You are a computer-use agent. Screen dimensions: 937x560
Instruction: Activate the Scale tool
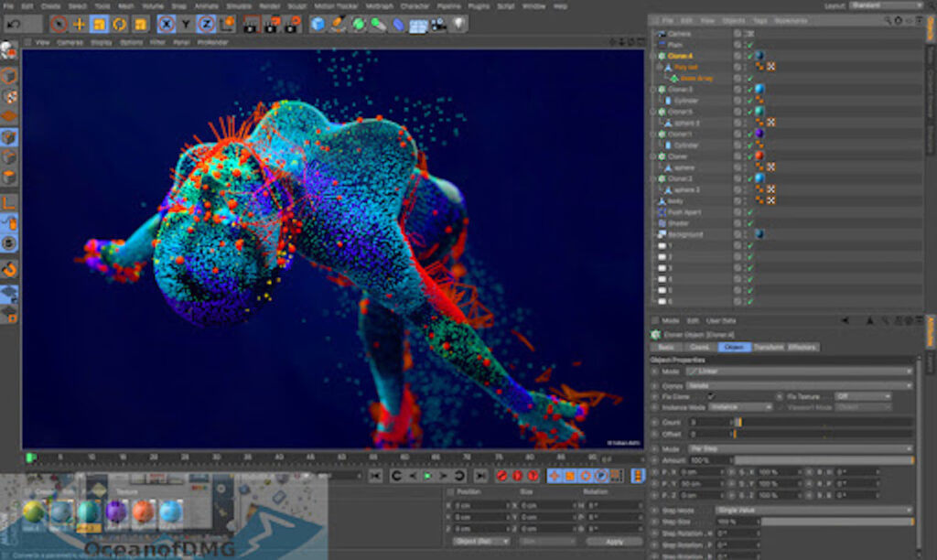click(x=99, y=25)
